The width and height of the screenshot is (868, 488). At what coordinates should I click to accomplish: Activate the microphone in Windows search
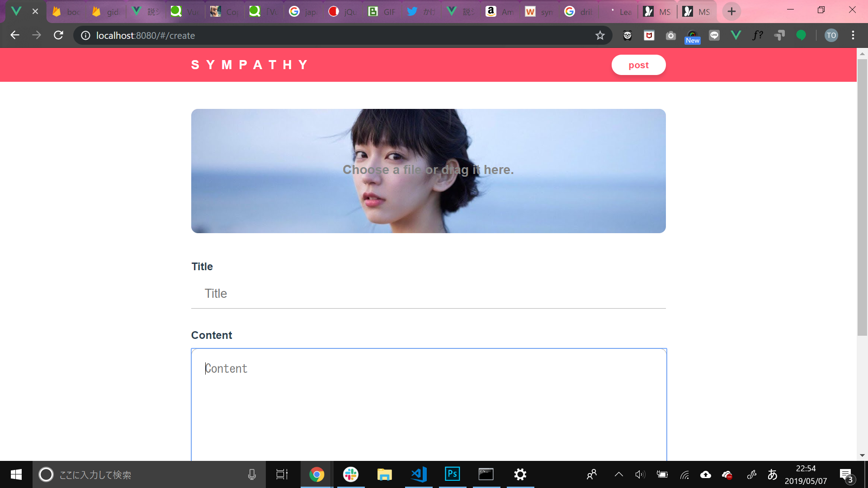[252, 474]
